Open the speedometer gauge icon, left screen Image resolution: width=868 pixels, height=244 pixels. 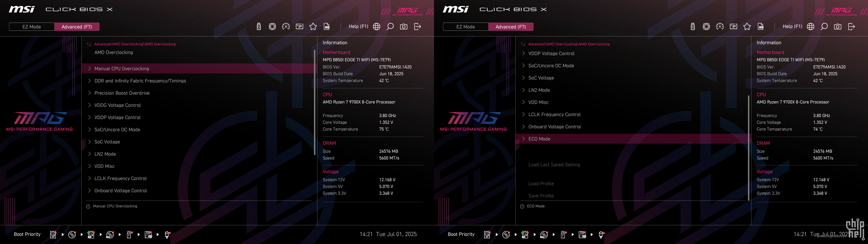coord(286,27)
